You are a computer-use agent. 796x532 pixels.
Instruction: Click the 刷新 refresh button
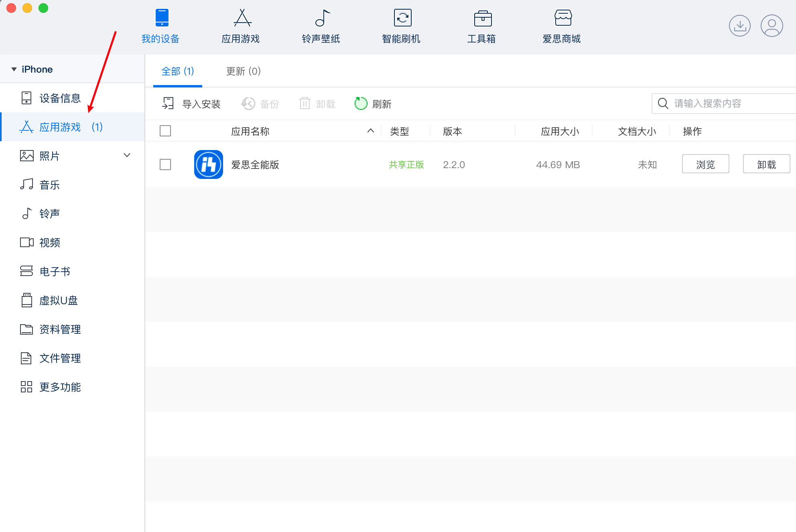[373, 104]
